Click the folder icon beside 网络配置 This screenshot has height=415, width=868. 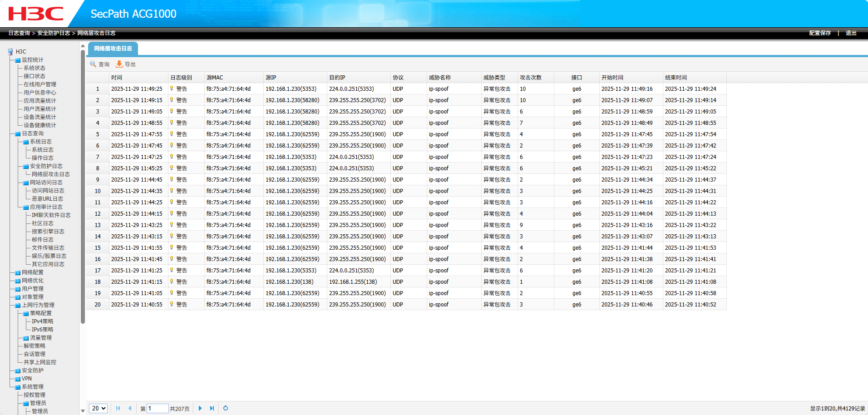[18, 273]
